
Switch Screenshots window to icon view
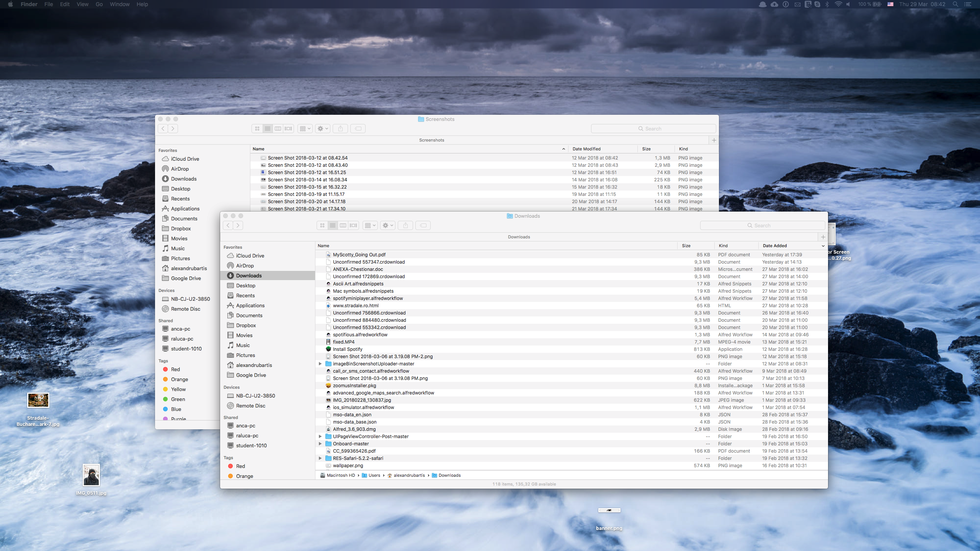pyautogui.click(x=257, y=129)
